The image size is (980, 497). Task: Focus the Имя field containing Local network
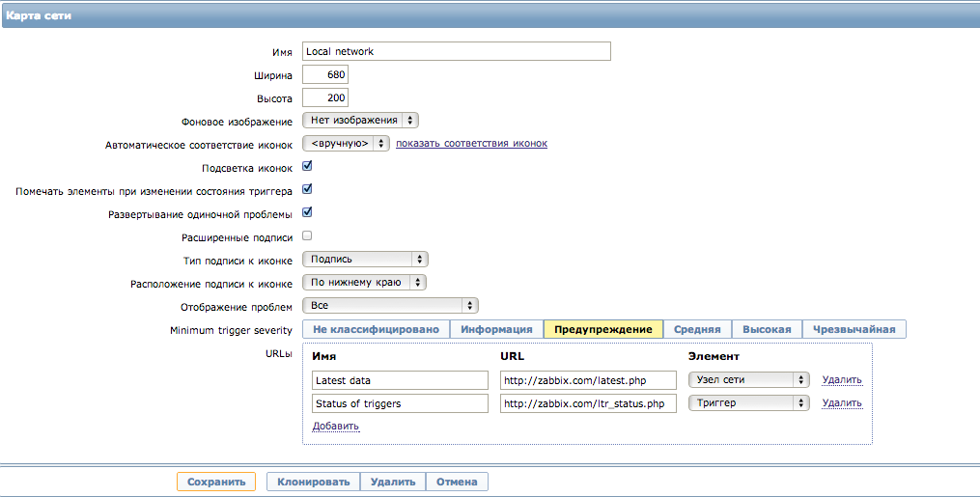[x=457, y=51]
